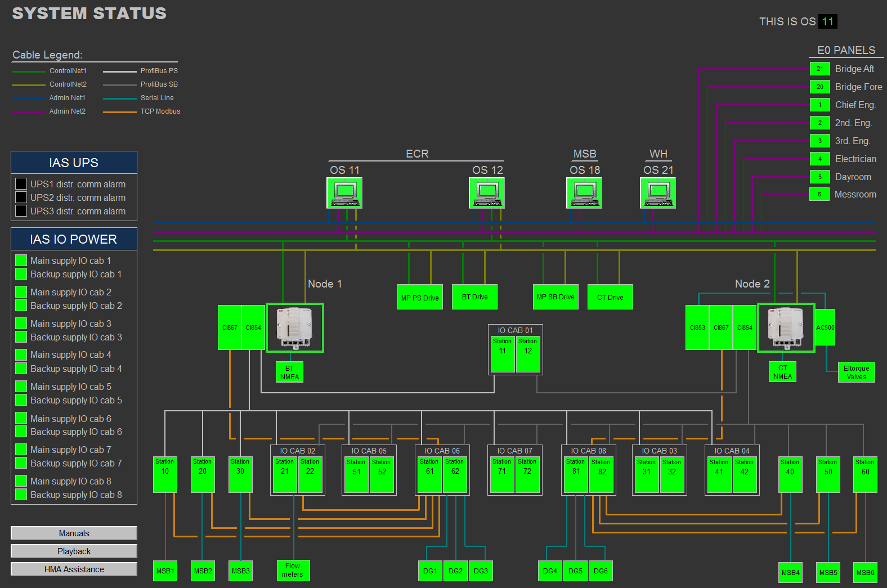
Task: Select Chief Eng. panel 1
Action: point(819,105)
